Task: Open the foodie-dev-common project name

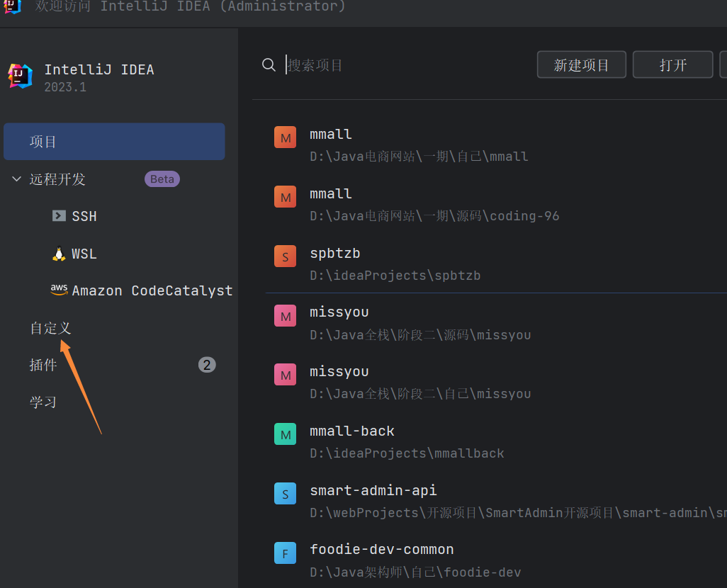Action: pos(382,550)
